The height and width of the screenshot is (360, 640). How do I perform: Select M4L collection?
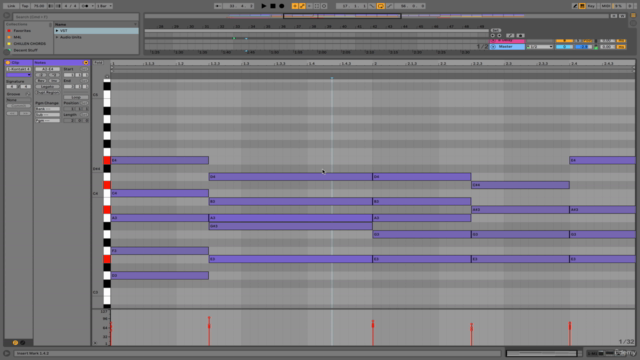tap(18, 37)
